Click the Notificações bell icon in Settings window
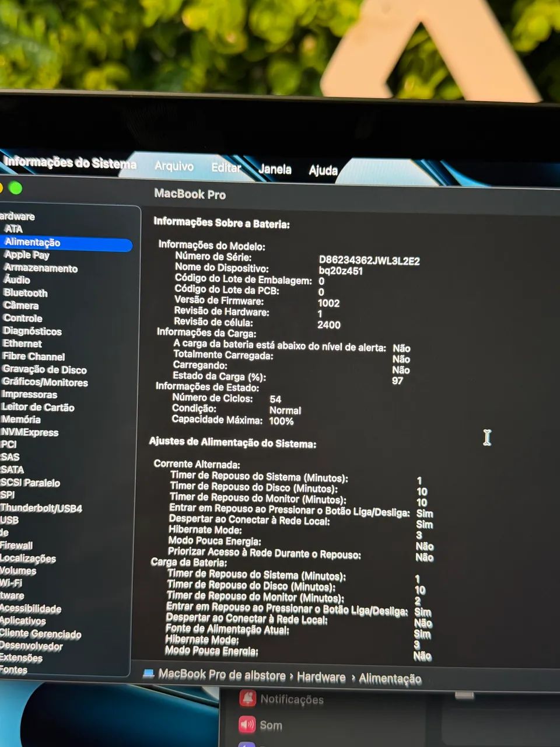Image resolution: width=560 pixels, height=747 pixels. 247,698
